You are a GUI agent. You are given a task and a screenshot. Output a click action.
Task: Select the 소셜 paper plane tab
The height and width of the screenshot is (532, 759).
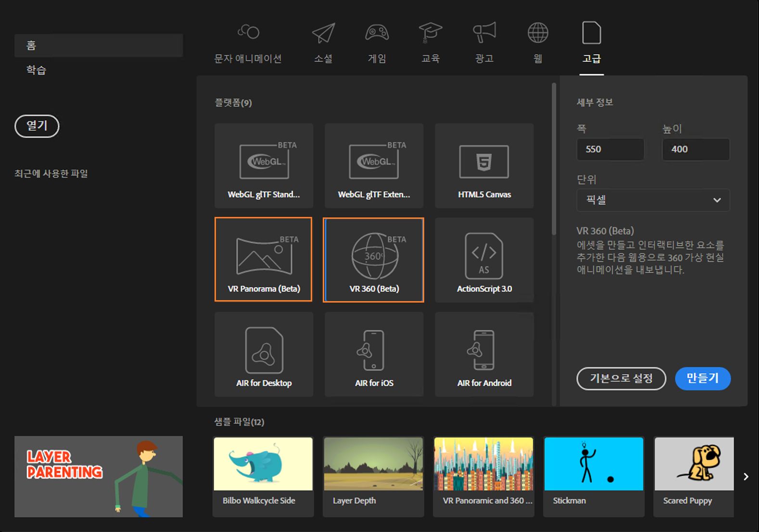(323, 43)
